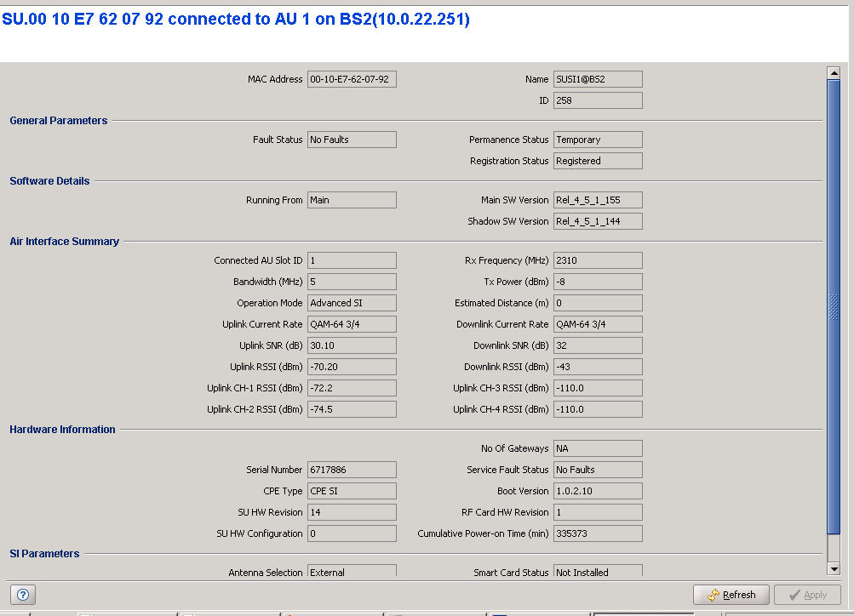Click the scrollbar up arrow
The width and height of the screenshot is (854, 616).
[834, 74]
